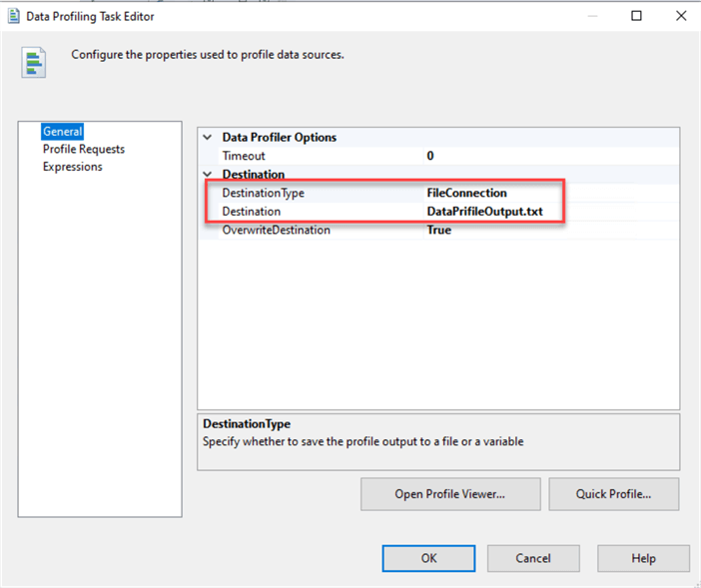Open Help for the task editor
Screen dimensions: 701x588
[643, 558]
